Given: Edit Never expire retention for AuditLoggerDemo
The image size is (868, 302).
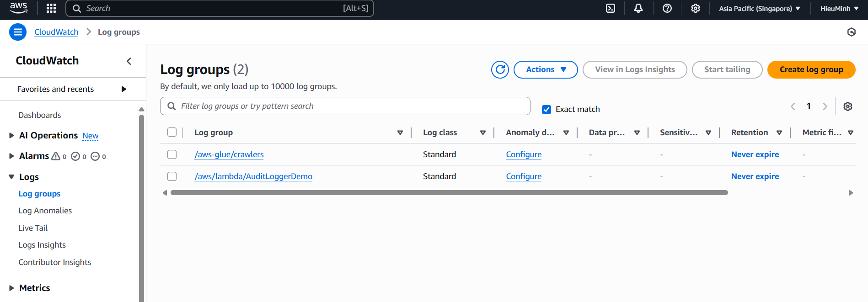Looking at the screenshot, I should pos(755,176).
